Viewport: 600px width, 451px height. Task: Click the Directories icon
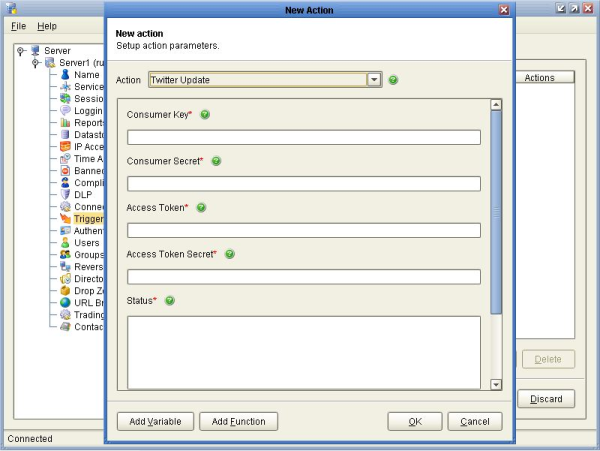point(65,278)
